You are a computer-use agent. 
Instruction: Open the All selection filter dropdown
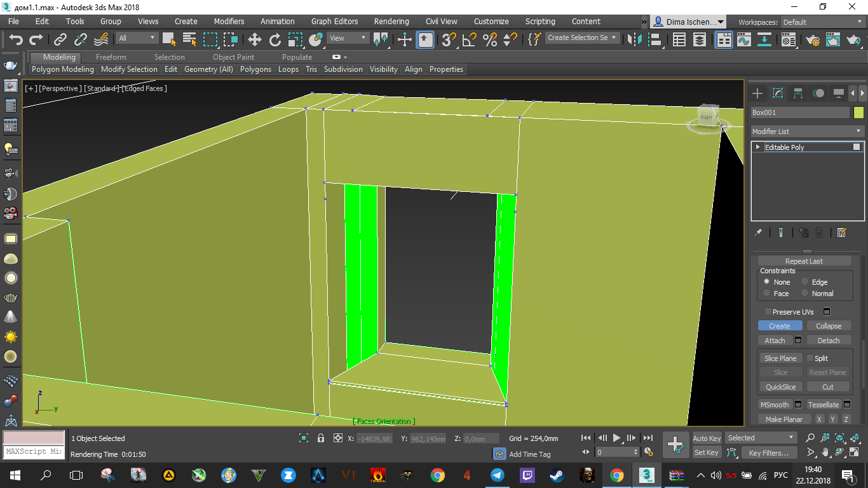coord(137,38)
